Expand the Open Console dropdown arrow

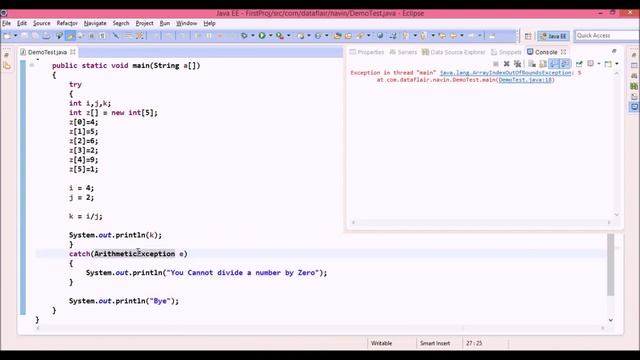617,64
